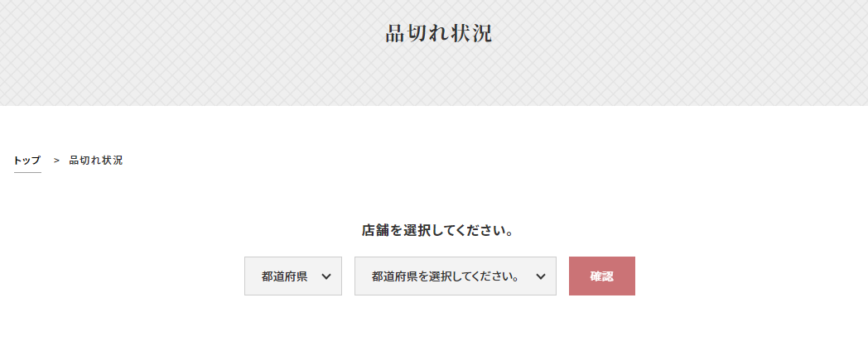
Task: Expand the store list via its down arrow
Action: pyautogui.click(x=541, y=276)
